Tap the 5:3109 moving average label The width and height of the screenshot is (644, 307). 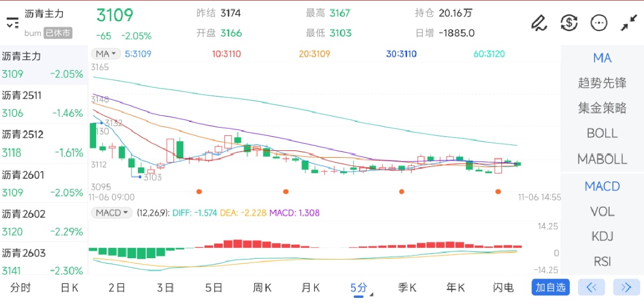click(138, 54)
